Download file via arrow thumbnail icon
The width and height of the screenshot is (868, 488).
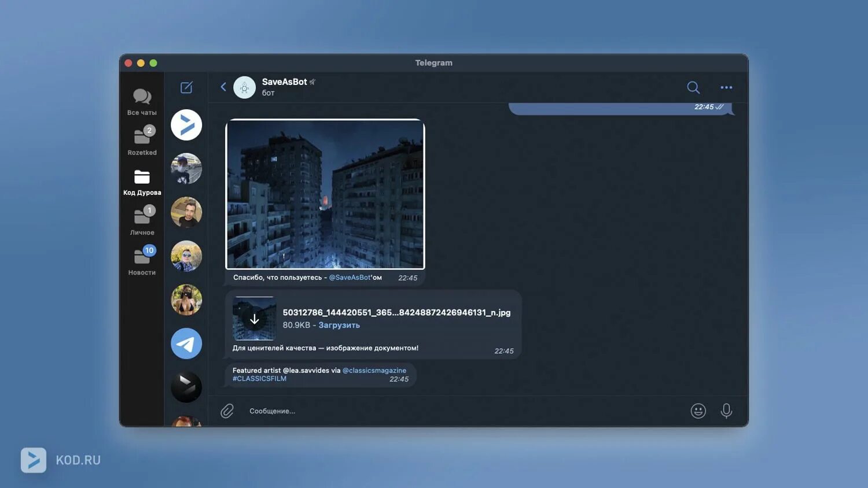click(254, 319)
